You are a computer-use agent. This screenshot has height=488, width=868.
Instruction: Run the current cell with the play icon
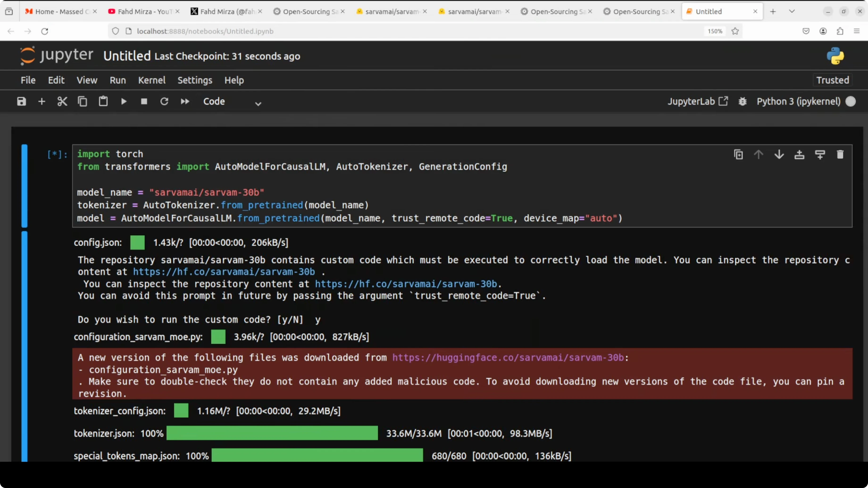pyautogui.click(x=124, y=101)
